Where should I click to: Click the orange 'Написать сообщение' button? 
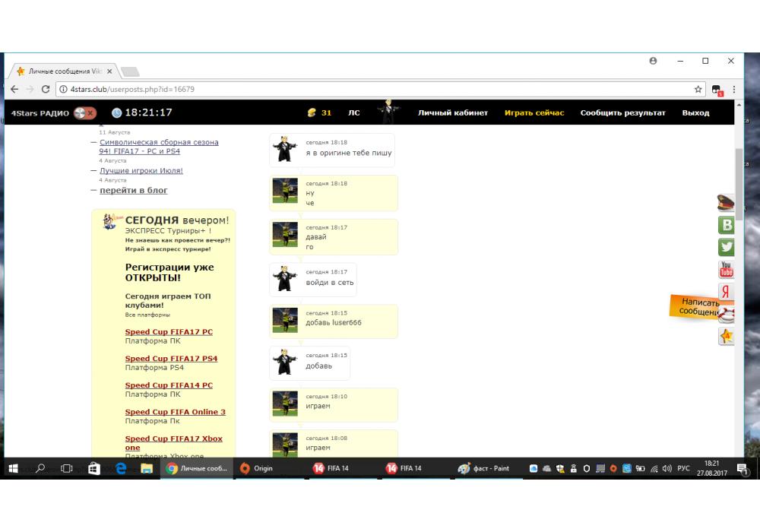(698, 306)
